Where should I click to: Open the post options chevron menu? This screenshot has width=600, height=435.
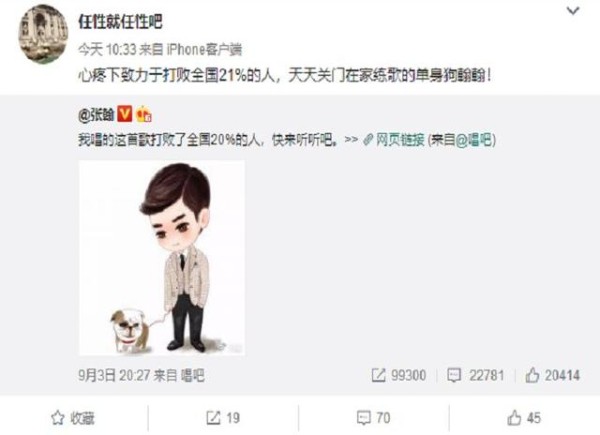(572, 11)
